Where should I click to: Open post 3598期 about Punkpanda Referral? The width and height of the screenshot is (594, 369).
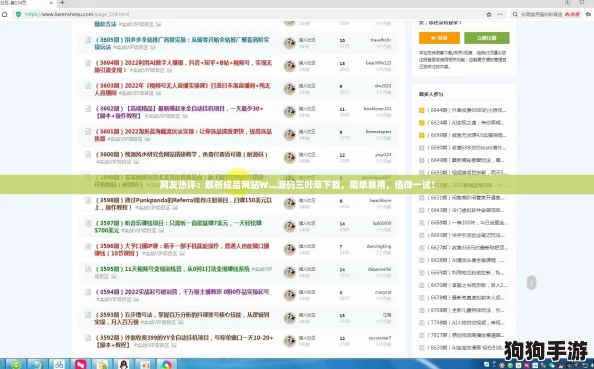pos(183,203)
